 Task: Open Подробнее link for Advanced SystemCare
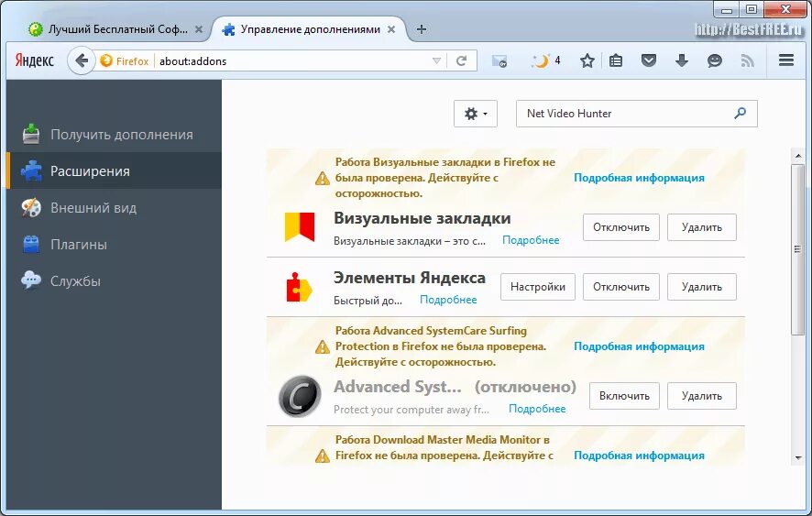coord(537,409)
